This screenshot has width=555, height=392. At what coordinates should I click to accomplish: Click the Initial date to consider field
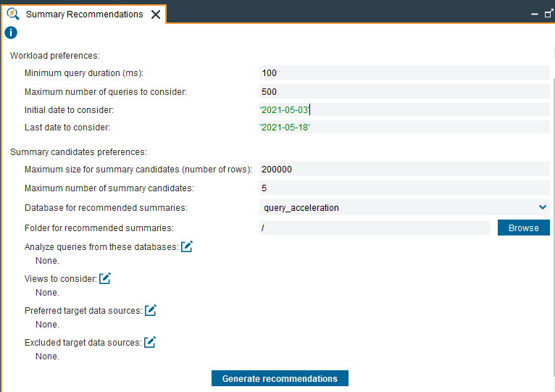pos(404,109)
